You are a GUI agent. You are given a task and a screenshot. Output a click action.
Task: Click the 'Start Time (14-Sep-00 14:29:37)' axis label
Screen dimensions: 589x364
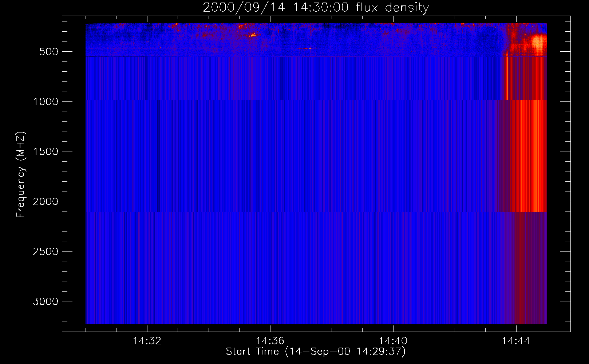(x=316, y=352)
